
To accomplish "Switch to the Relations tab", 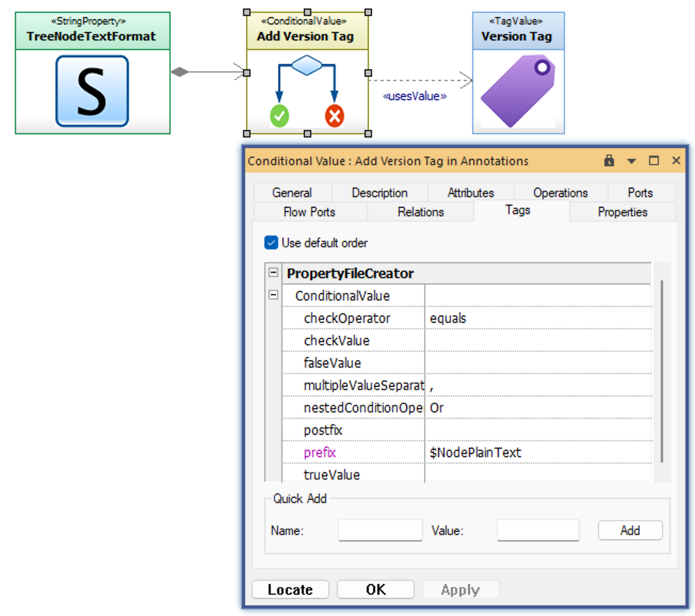I will tap(421, 212).
